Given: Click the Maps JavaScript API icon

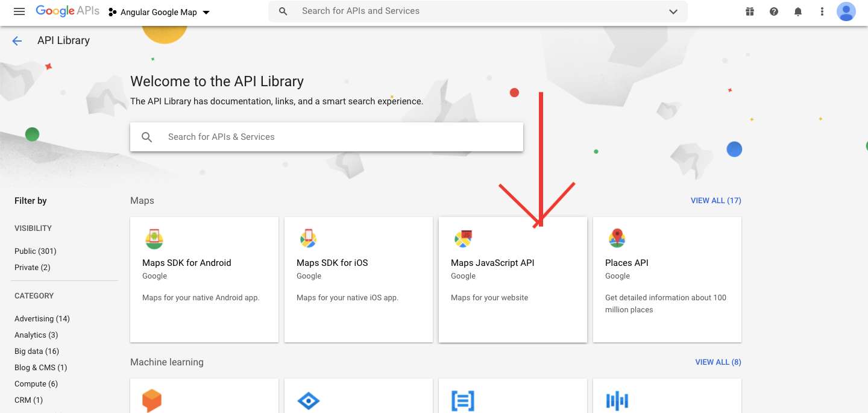Looking at the screenshot, I should (x=463, y=239).
